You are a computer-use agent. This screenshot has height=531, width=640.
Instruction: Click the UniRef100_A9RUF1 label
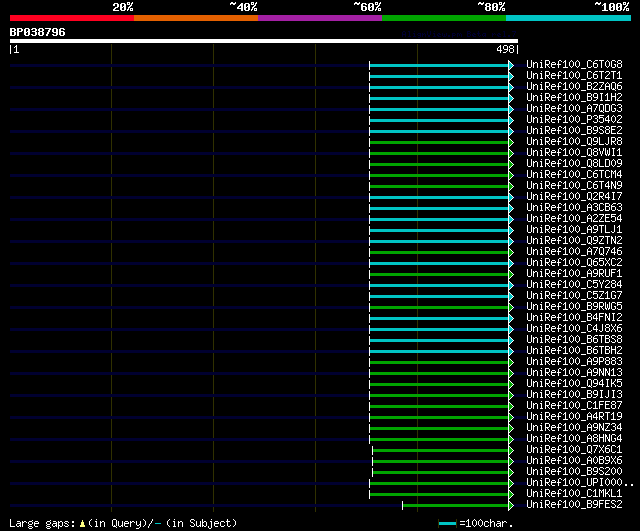click(x=574, y=273)
